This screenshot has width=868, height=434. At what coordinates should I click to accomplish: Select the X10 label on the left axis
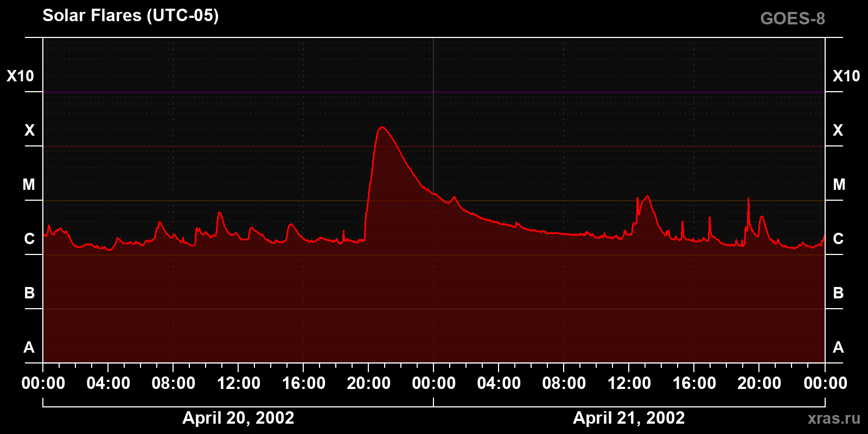21,76
